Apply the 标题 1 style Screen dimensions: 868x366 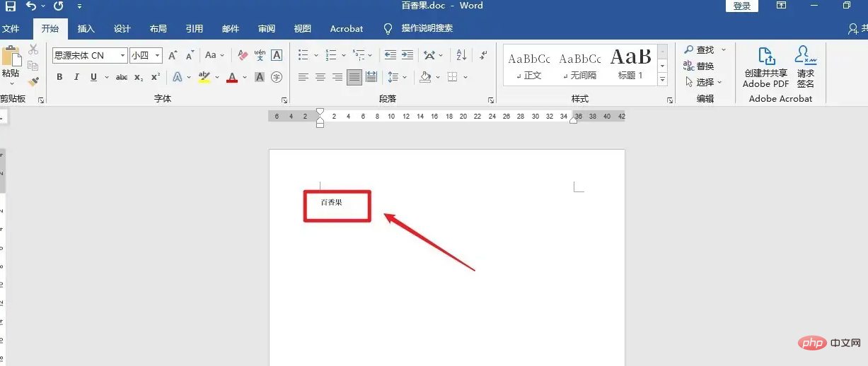point(631,65)
